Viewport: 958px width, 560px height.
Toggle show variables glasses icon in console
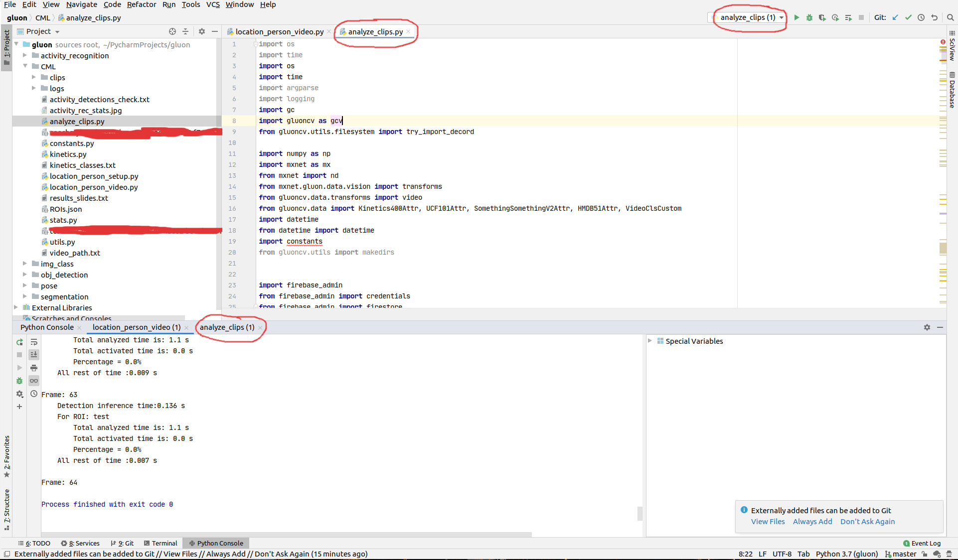click(x=34, y=381)
